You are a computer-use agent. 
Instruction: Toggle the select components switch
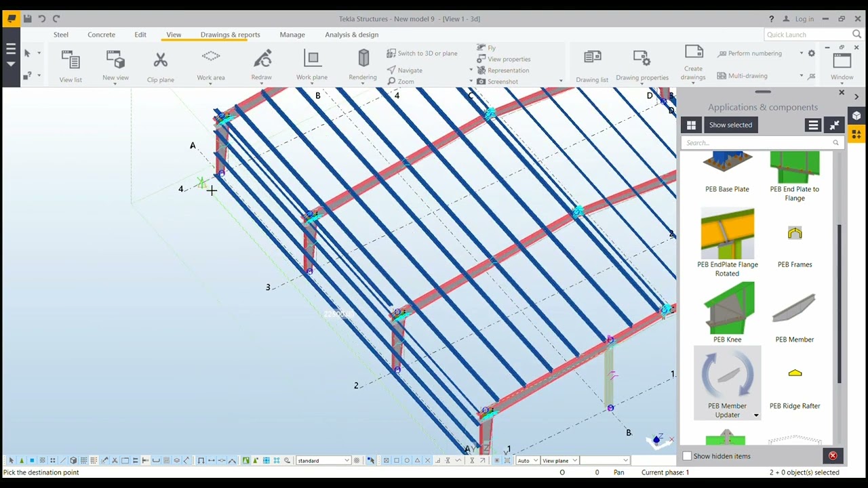click(22, 461)
